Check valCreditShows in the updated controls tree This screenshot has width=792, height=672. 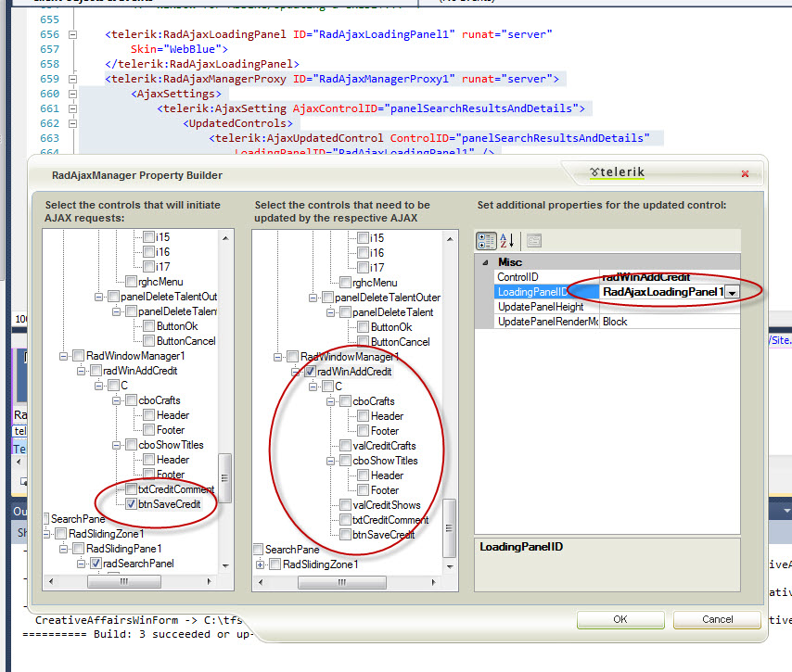[x=346, y=505]
